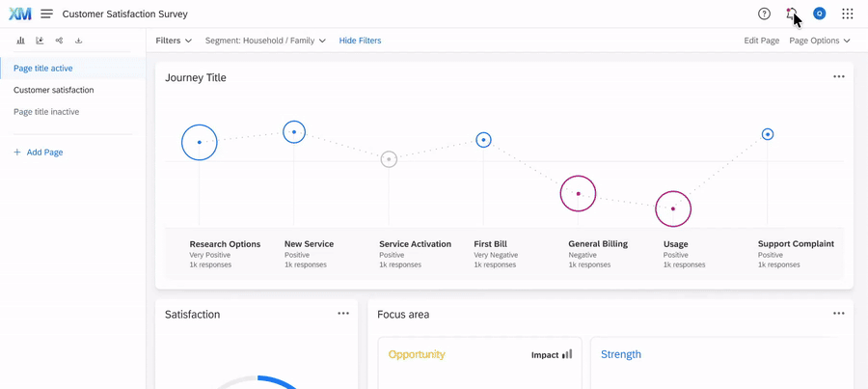Click the blue Satisfaction gauge arc
Viewport: 868px width, 389px height.
[278, 381]
